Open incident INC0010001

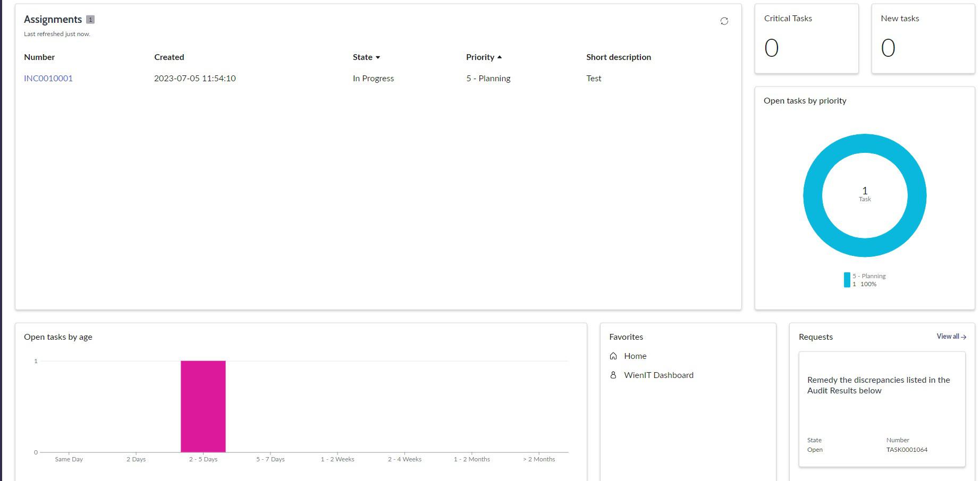[48, 78]
